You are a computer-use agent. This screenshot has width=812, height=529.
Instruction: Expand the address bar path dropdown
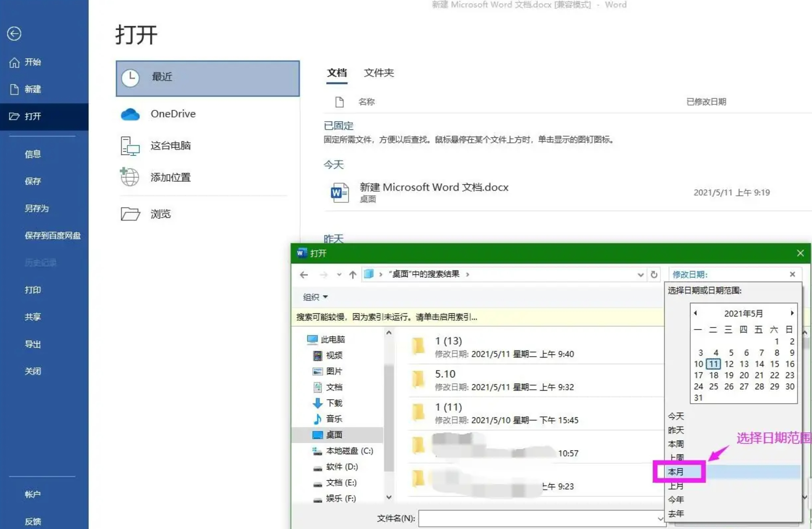pyautogui.click(x=640, y=275)
